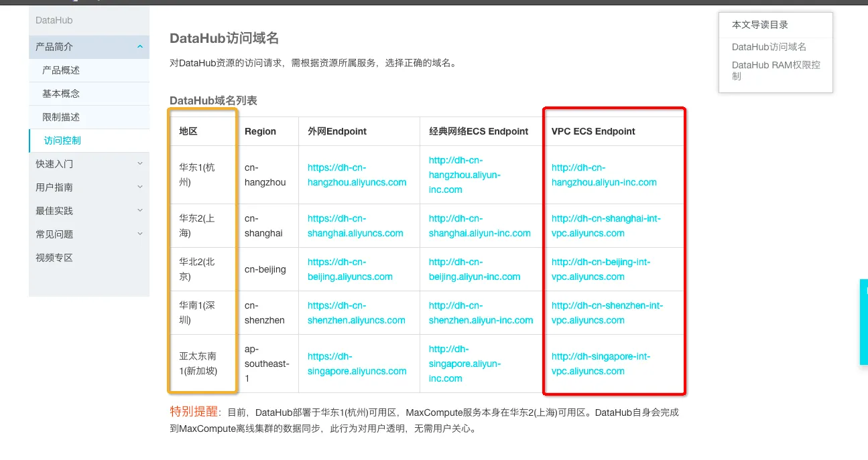Expand the 常见问题 section chevron
This screenshot has height=460, width=868.
coord(139,234)
